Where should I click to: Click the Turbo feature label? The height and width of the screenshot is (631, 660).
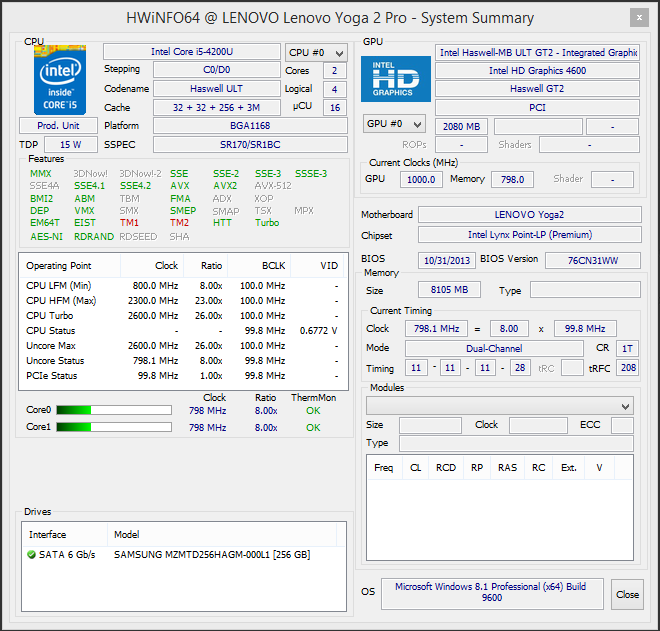(267, 222)
